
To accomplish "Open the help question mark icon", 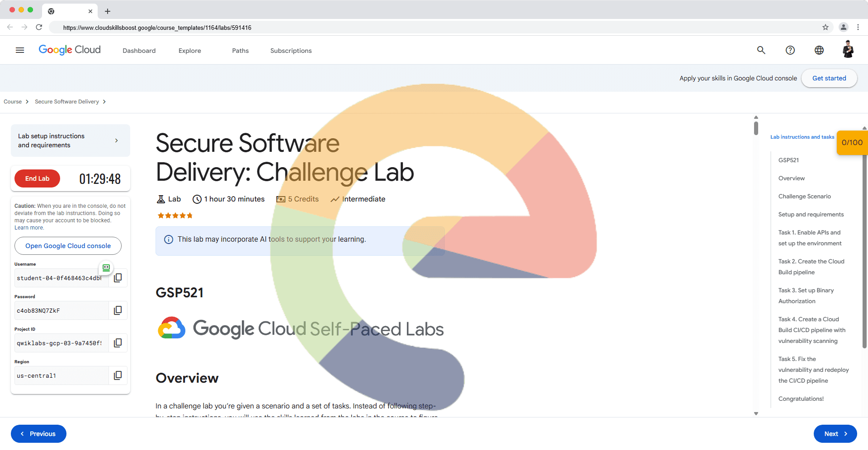I will (x=790, y=50).
